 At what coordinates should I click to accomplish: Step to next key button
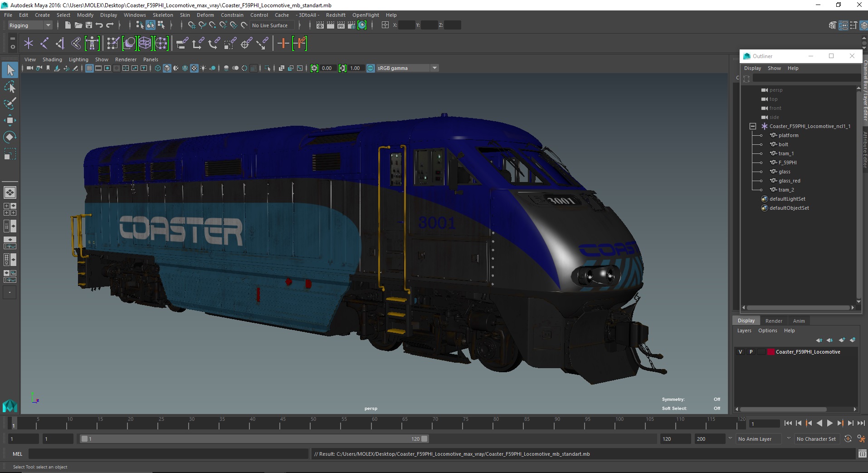pos(840,423)
